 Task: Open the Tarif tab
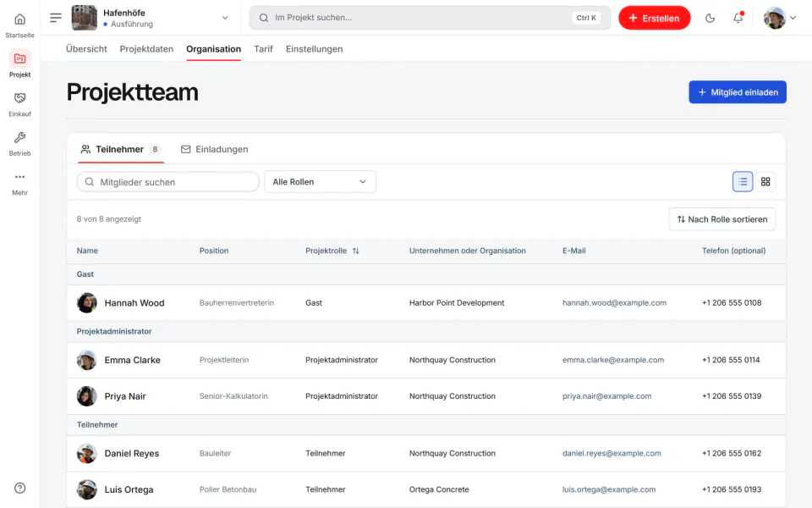(x=263, y=49)
